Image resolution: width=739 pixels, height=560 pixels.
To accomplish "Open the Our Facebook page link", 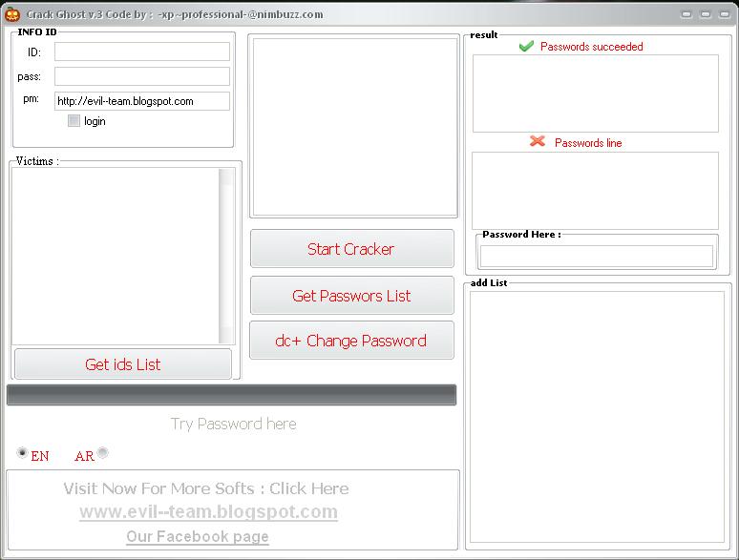I will click(x=198, y=536).
